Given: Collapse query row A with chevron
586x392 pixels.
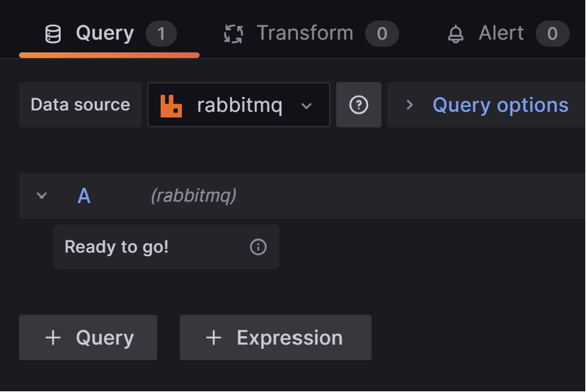Looking at the screenshot, I should (42, 195).
